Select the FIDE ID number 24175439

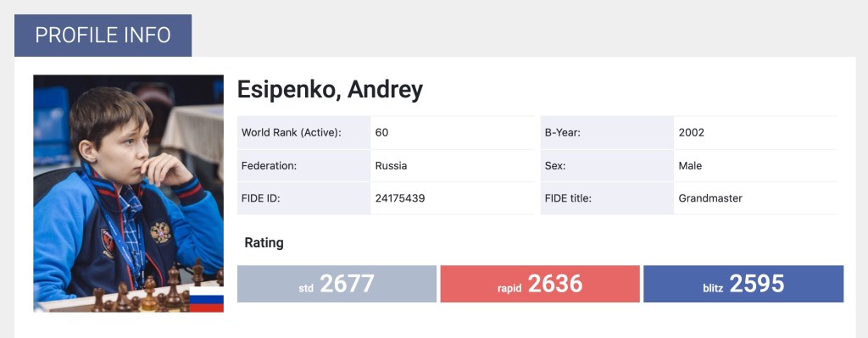(400, 198)
